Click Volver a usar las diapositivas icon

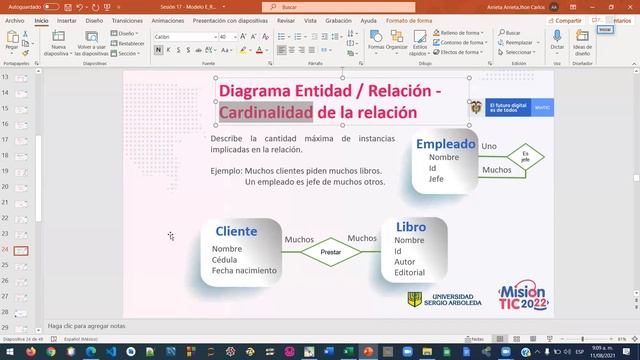[91, 37]
